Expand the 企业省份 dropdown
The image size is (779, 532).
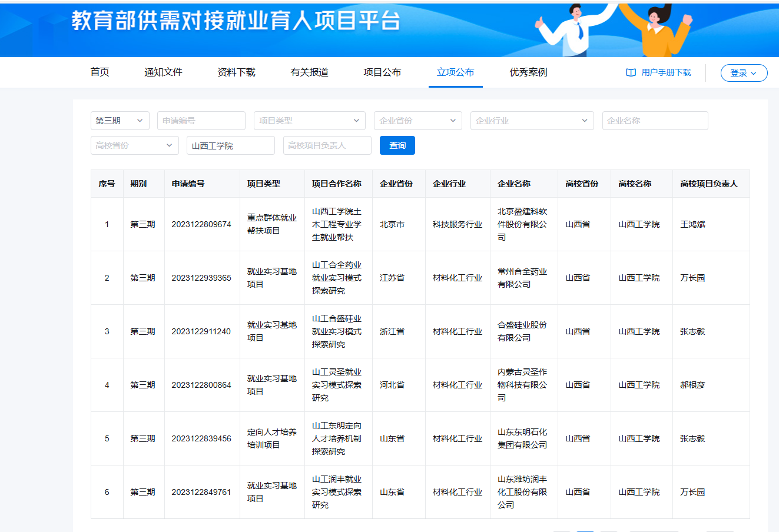(417, 121)
